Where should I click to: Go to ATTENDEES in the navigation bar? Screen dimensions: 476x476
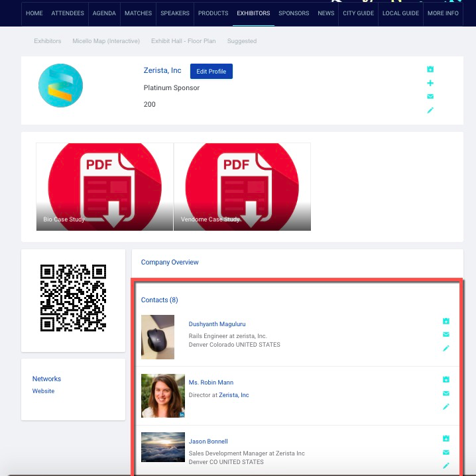pos(68,13)
